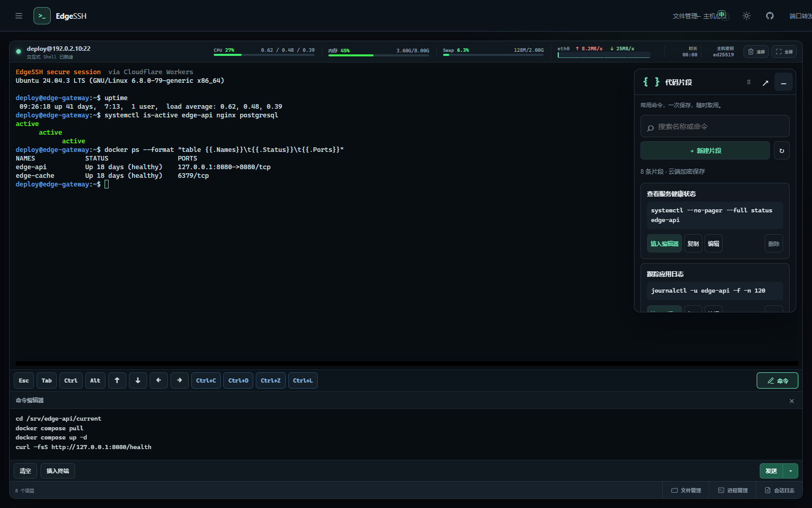Click the 代码片段 curly braces icon
The image size is (812, 508).
[651, 82]
